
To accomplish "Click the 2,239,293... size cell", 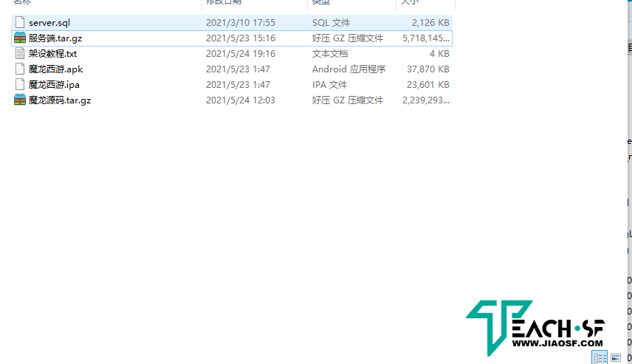I will (x=425, y=100).
